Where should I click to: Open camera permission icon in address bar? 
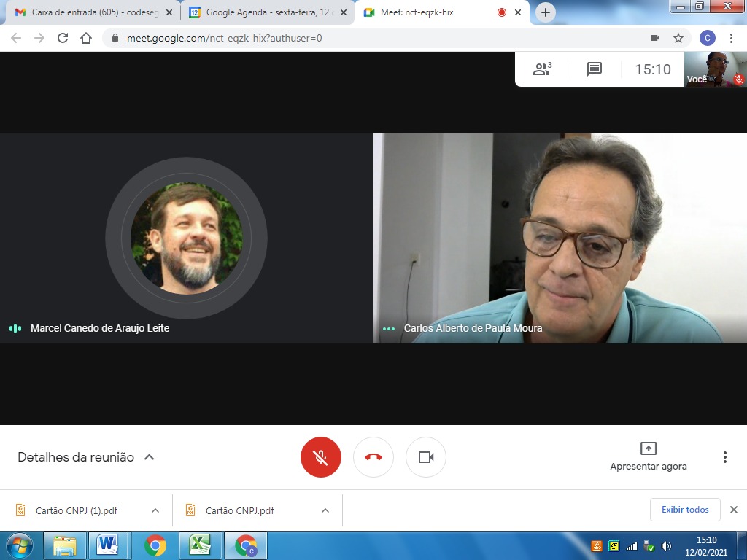pos(655,38)
